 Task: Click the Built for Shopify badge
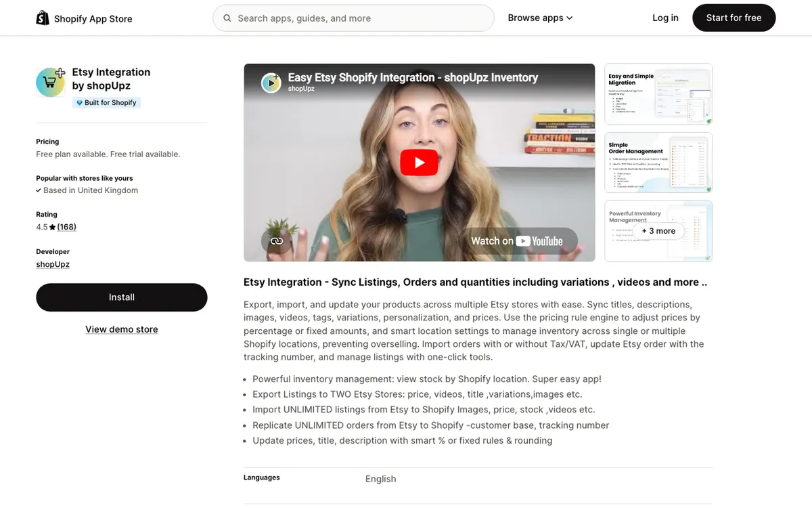pos(106,103)
